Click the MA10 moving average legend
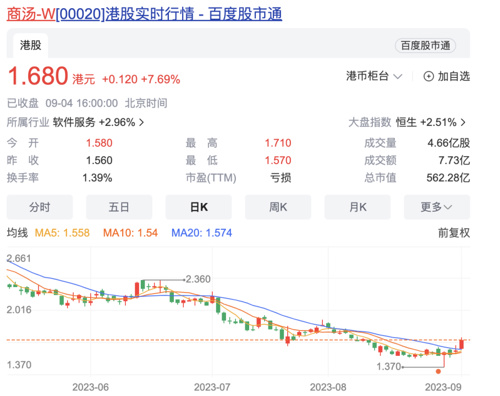This screenshot has width=500, height=396. pos(130,233)
